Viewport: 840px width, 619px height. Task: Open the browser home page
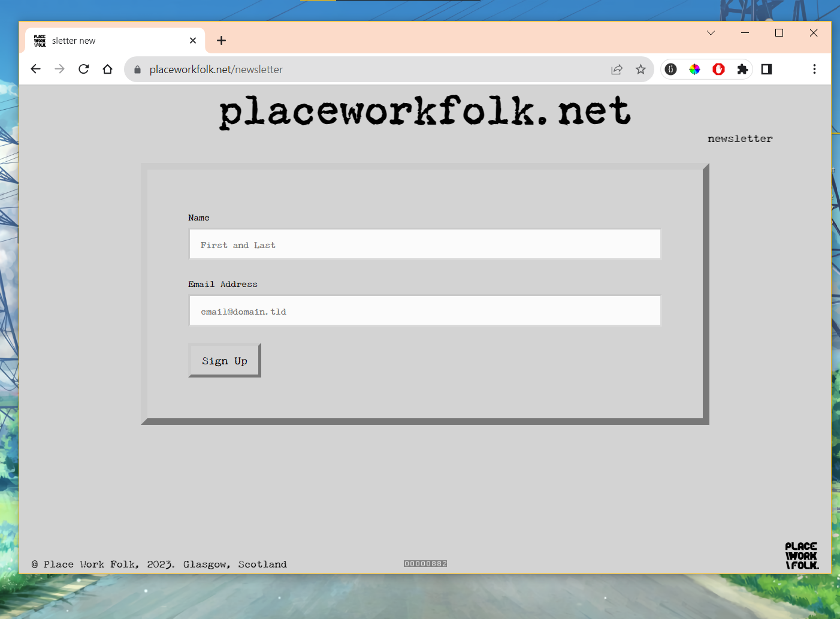[x=108, y=70]
